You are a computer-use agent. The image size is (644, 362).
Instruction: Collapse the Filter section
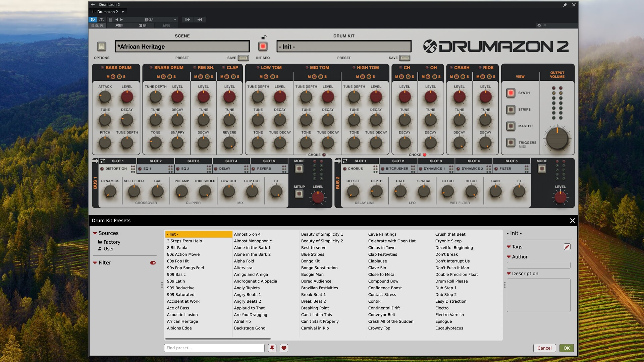click(95, 263)
